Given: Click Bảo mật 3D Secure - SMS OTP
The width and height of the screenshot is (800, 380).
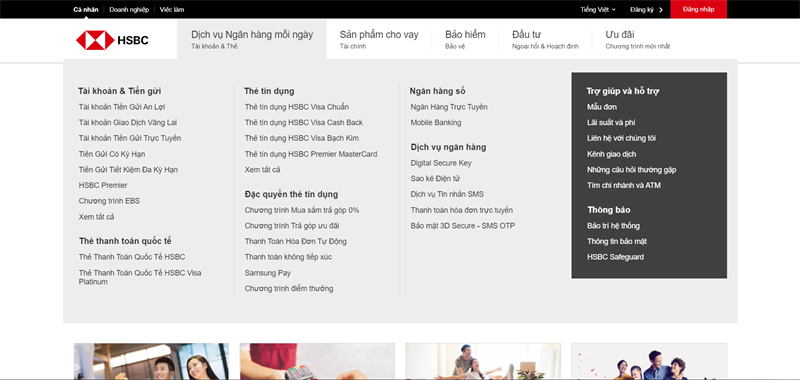Looking at the screenshot, I should click(x=463, y=226).
